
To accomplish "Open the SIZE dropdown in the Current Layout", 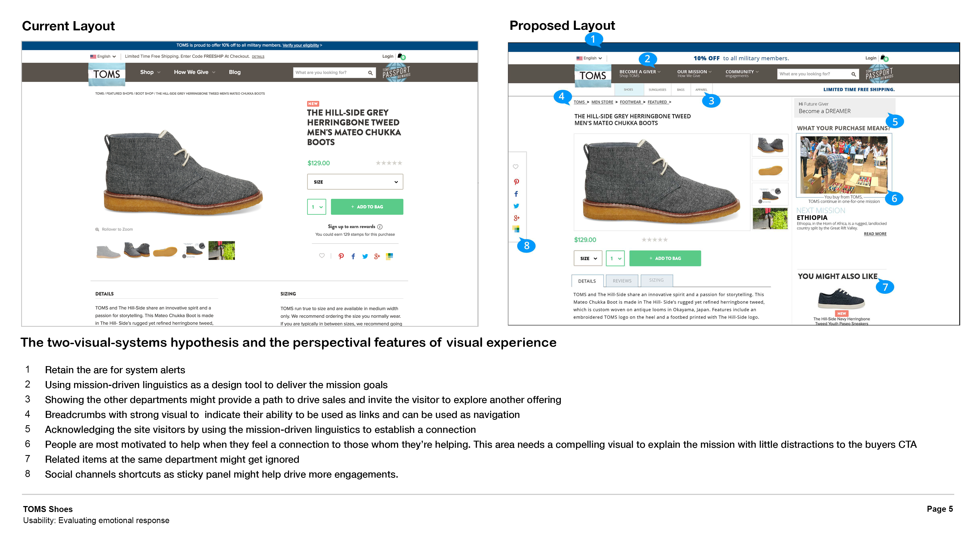I will (354, 182).
